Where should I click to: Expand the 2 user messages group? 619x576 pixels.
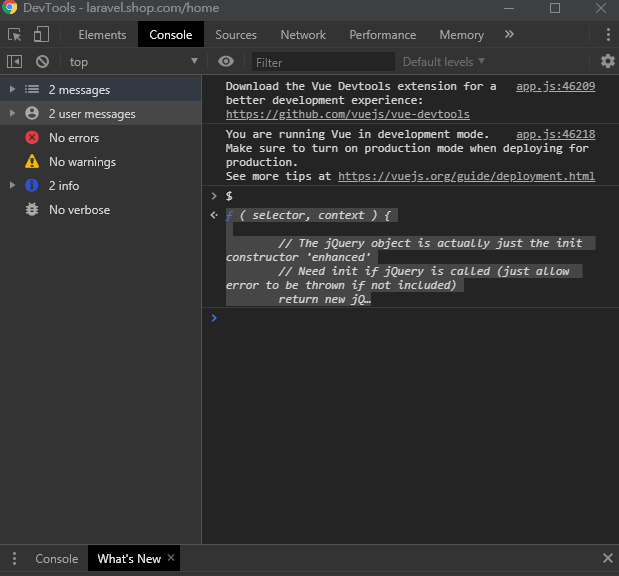(x=12, y=113)
